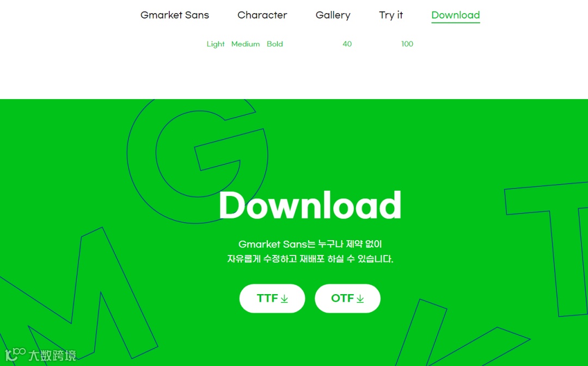Open the Gallery navigation item
588x366 pixels.
333,15
